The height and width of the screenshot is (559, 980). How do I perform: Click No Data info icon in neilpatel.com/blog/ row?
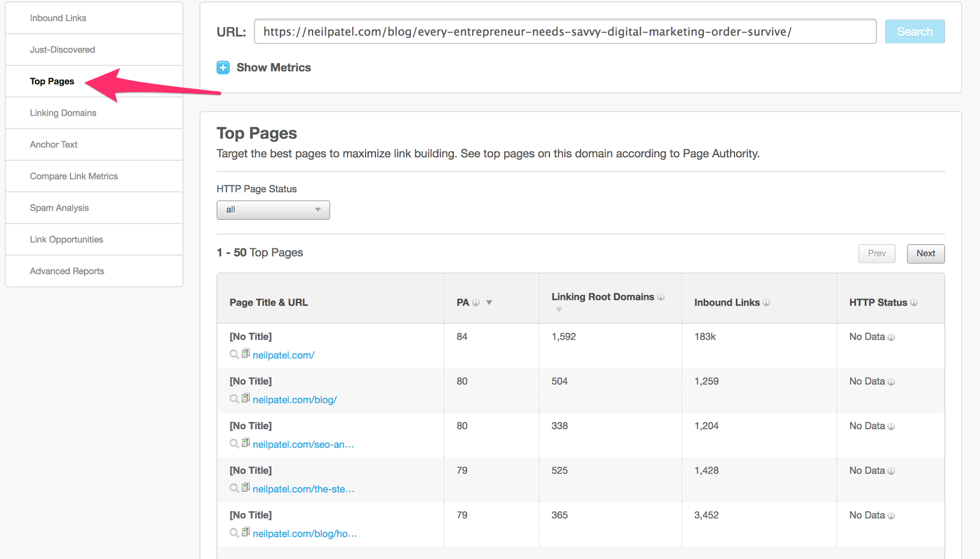[891, 382]
